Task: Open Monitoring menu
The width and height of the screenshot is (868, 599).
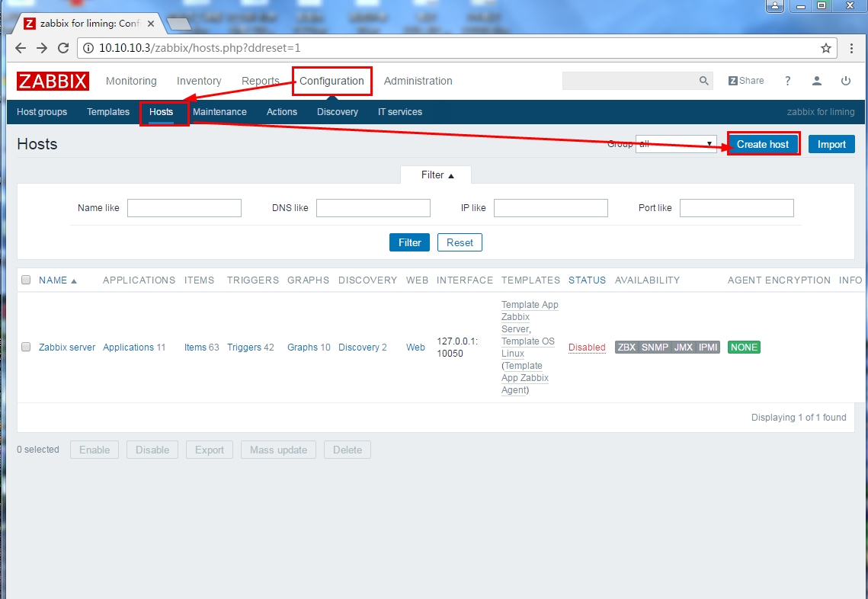Action: [131, 81]
